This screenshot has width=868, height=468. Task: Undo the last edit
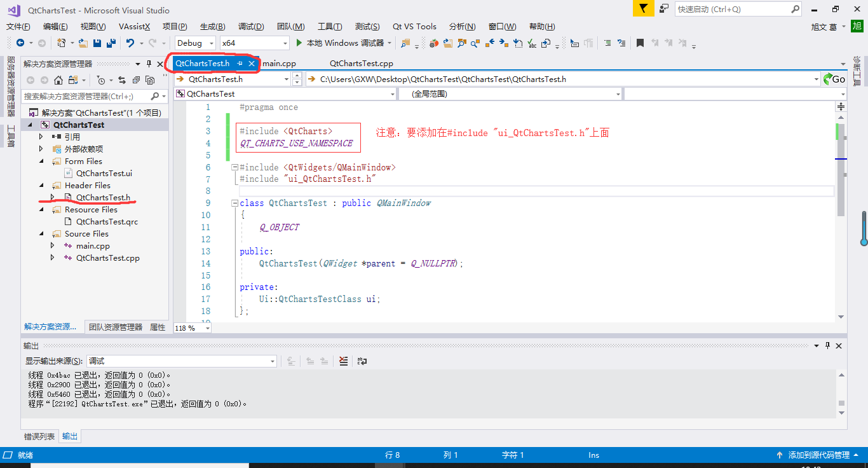point(130,43)
